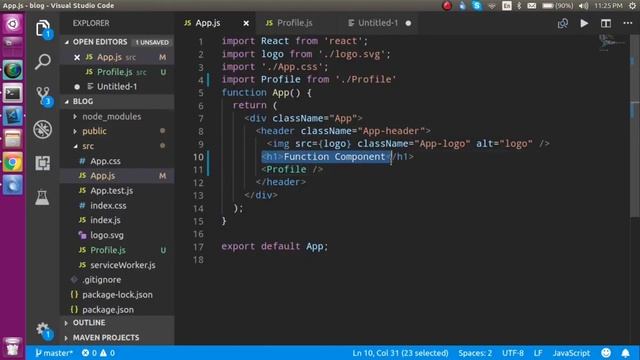This screenshot has height=360, width=640.
Task: Change indentation via Spaces: 2
Action: 475,353
